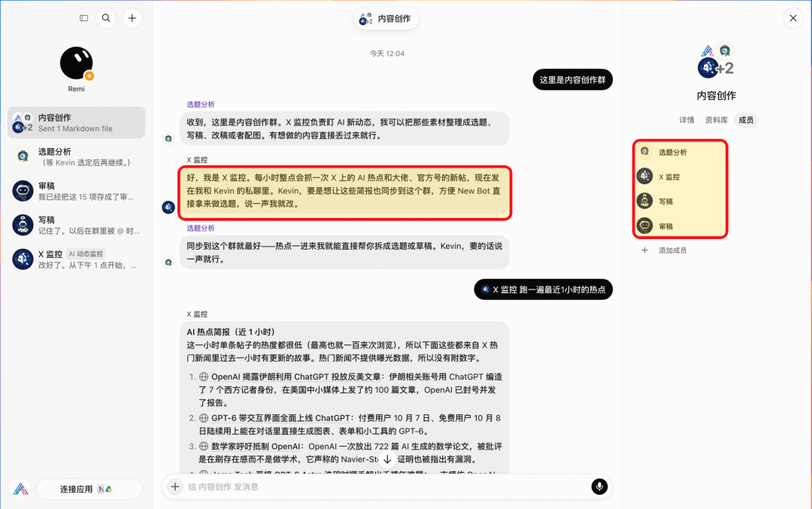The height and width of the screenshot is (509, 812).
Task: Select the 成员 tab
Action: [x=746, y=120]
